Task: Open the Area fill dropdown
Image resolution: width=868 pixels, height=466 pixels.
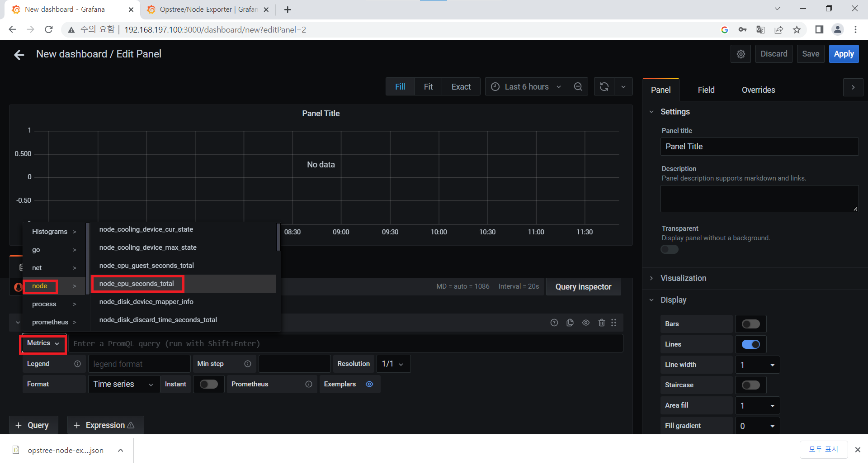Action: click(x=757, y=405)
